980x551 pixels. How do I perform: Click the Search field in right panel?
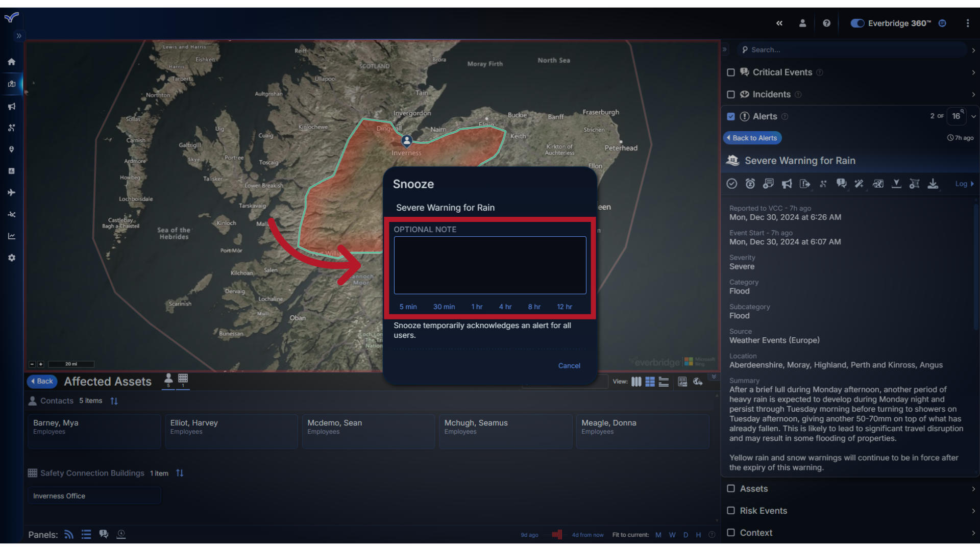[x=852, y=49]
